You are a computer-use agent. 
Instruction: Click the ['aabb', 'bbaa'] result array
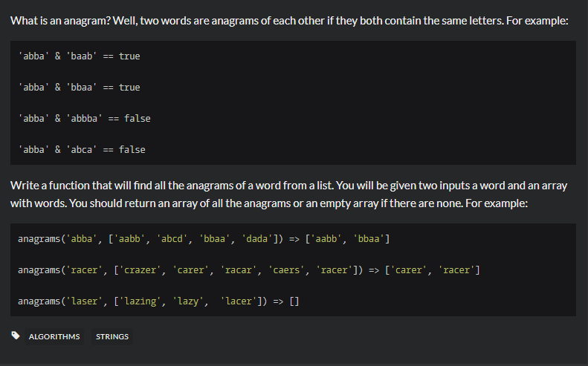pos(347,239)
